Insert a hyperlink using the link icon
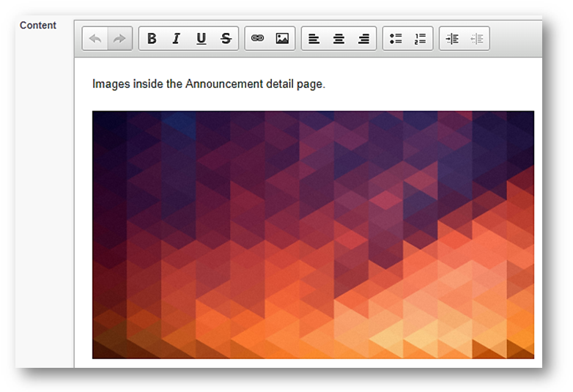 pyautogui.click(x=257, y=39)
